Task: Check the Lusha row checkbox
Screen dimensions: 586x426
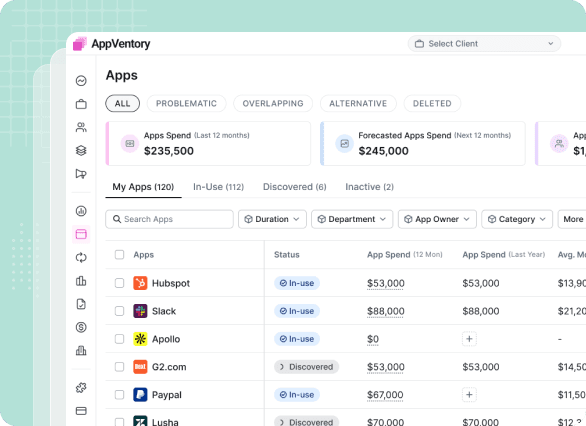Action: point(119,422)
